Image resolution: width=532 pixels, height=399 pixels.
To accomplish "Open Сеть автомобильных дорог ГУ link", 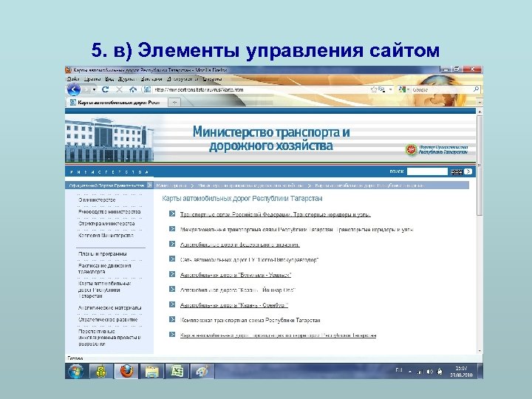I will 250,259.
